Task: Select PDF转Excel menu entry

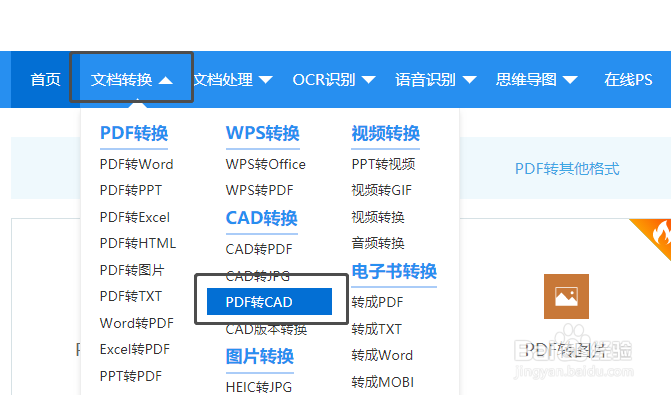Action: pyautogui.click(x=135, y=217)
